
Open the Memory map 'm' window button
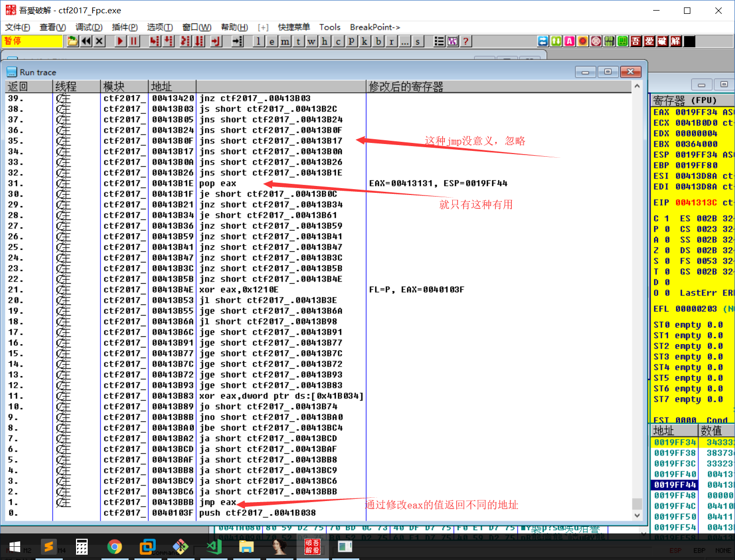tap(285, 41)
